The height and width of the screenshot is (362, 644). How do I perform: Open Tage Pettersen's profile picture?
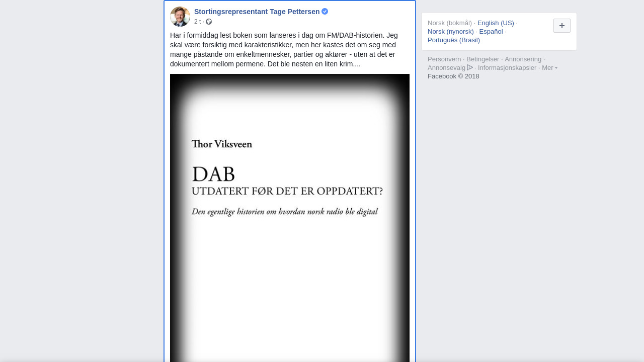pos(180,17)
